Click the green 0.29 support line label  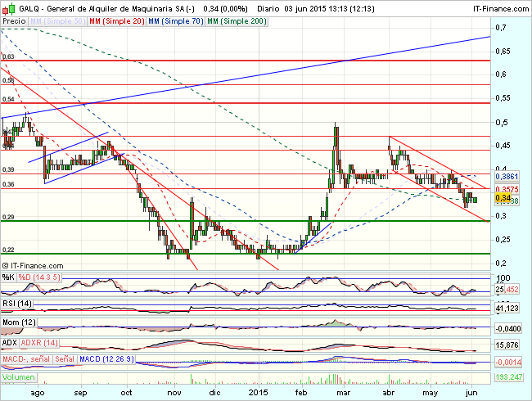[9, 217]
